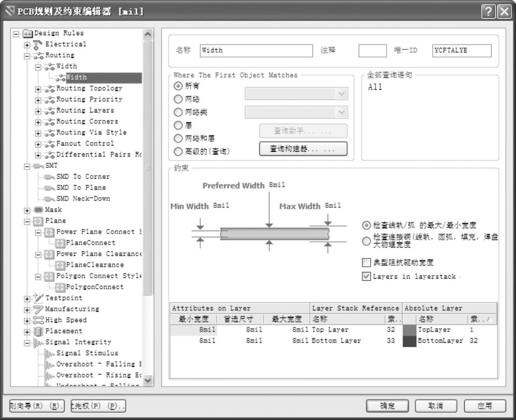Click the 确定 (OK) button
Viewport: 516px width, 420px height.
tap(387, 406)
